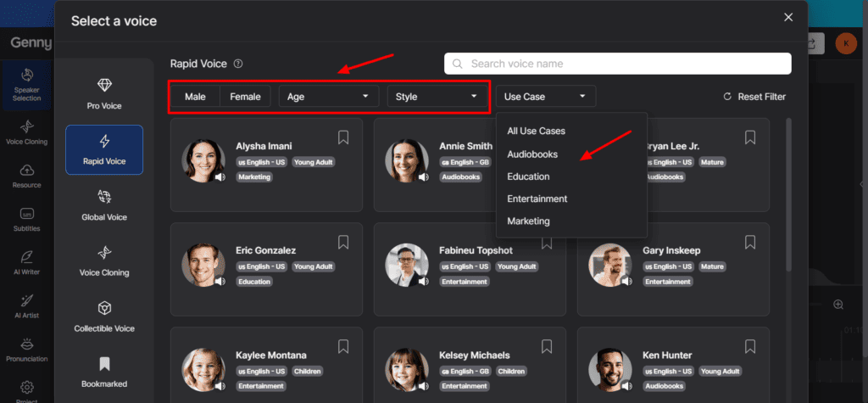Click the Bryan Lee Jr. name

click(672, 146)
